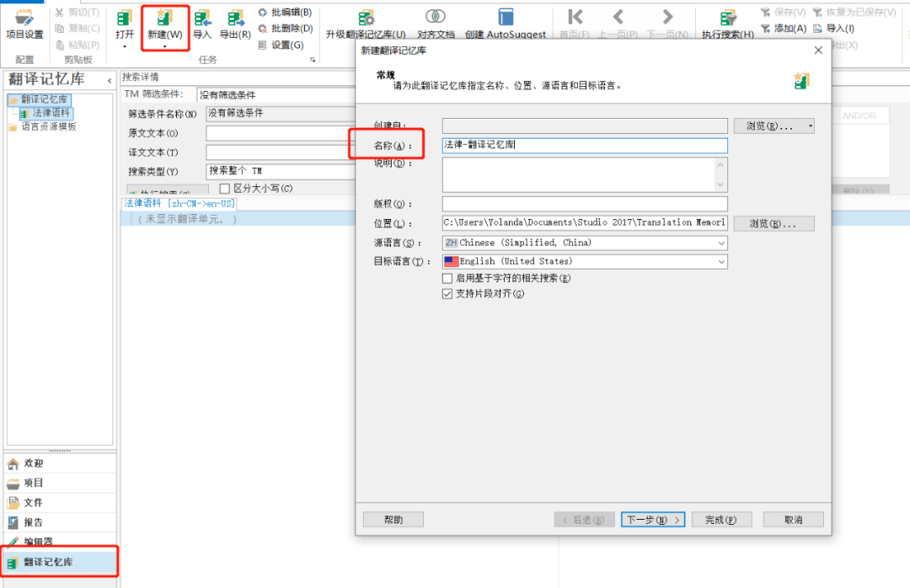Screen dimensions: 910x588
Task: Enable 启用基于字符的相关搜索 checkbox
Action: pos(447,277)
